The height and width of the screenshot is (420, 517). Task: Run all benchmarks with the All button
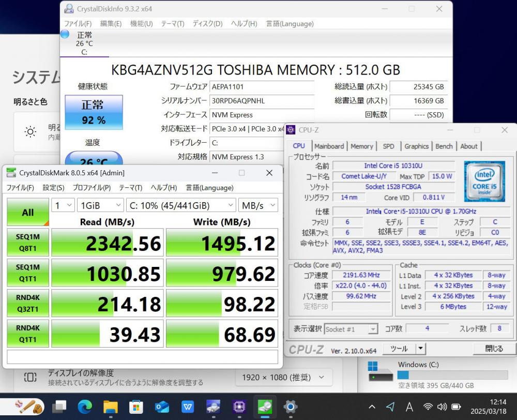tap(28, 212)
